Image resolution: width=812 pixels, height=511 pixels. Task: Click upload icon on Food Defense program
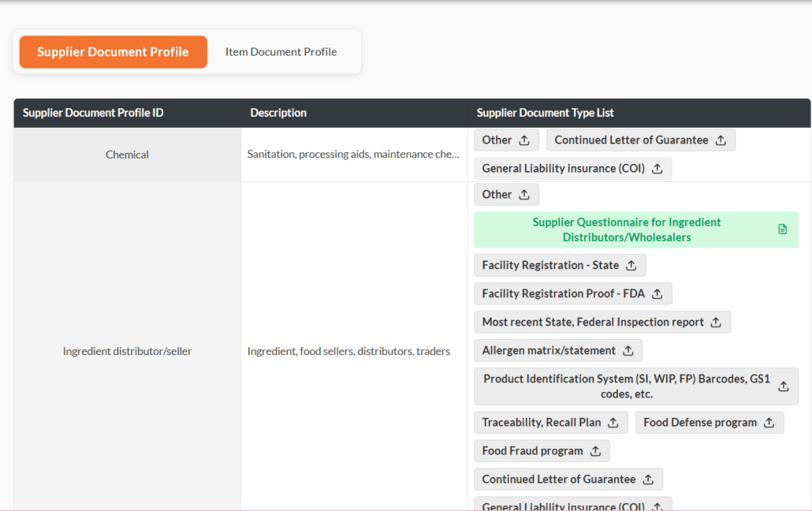point(768,422)
